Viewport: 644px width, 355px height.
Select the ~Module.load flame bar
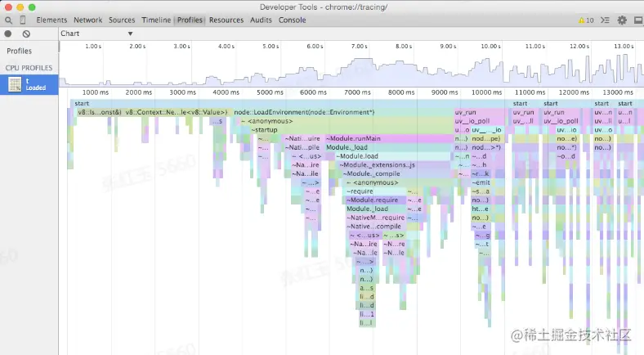point(393,156)
